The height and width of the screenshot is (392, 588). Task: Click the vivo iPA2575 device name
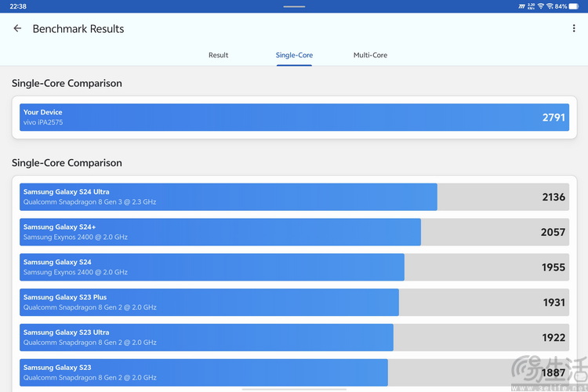click(43, 122)
